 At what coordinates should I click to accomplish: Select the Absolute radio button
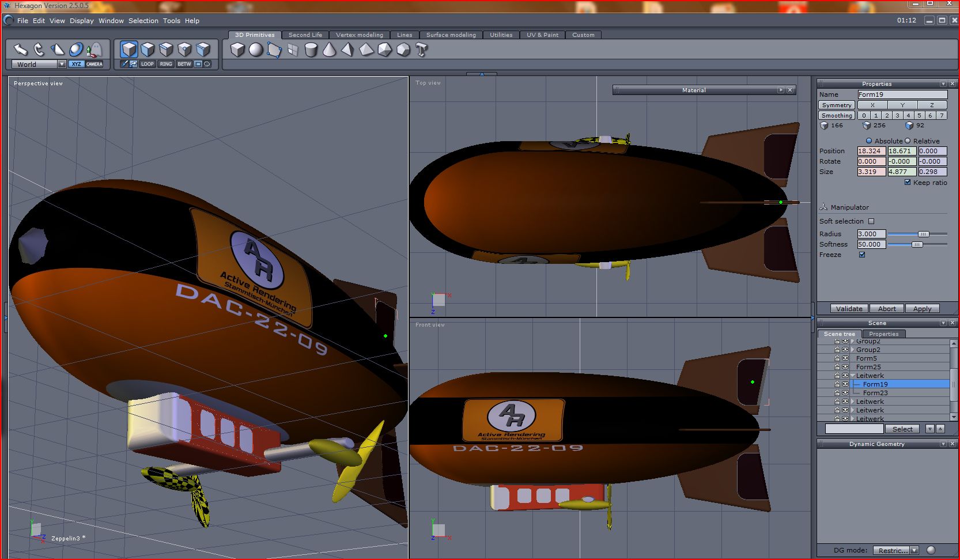click(869, 141)
